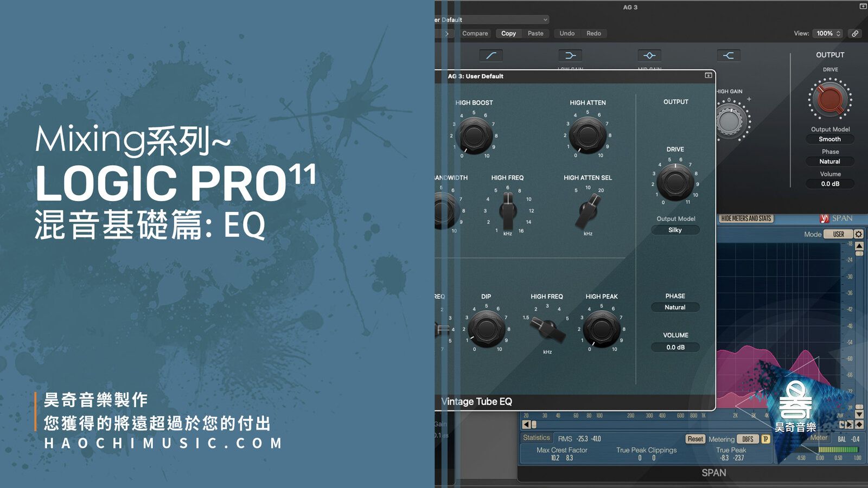
Task: Open SPAN Mode USER selector
Action: tap(838, 234)
